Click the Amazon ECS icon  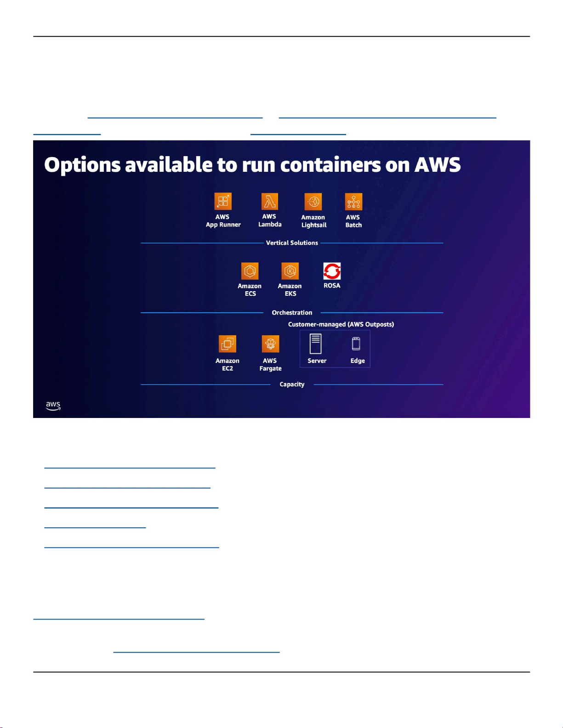pyautogui.click(x=250, y=271)
